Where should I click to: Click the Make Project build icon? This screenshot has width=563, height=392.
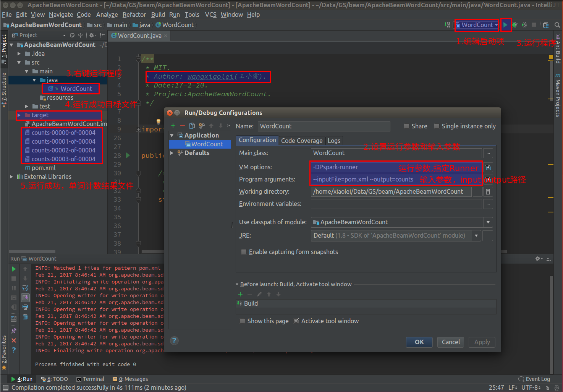(x=447, y=25)
